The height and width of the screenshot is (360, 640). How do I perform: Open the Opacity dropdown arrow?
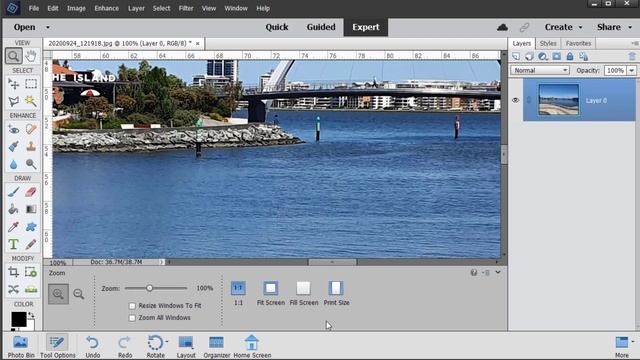632,71
